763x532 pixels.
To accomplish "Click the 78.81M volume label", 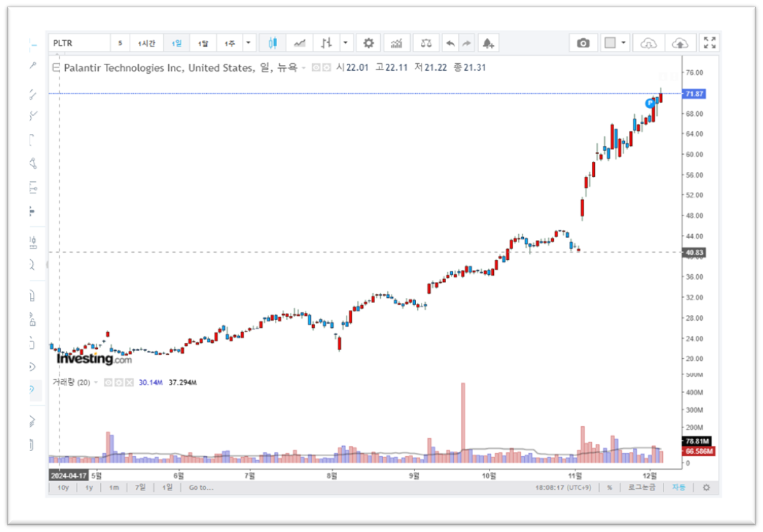I will click(697, 441).
